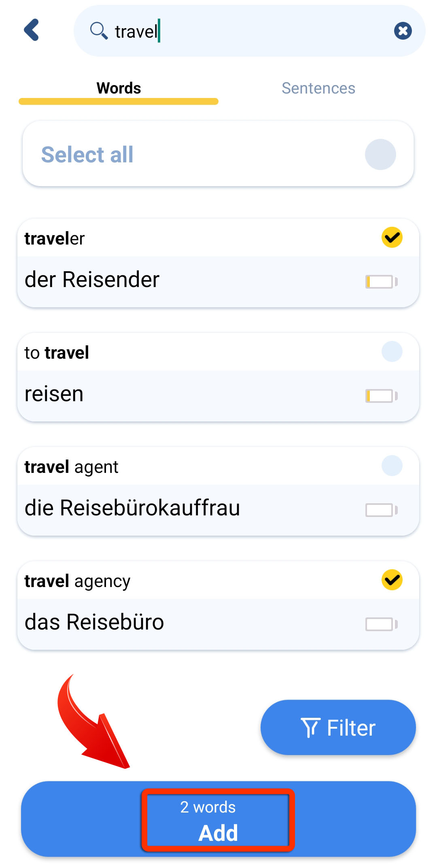437x868 pixels.
Task: Switch to the Sentences tab
Action: (318, 88)
